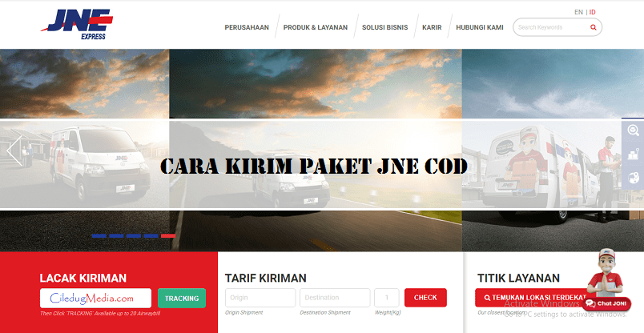Open the Hubungi Kami page
This screenshot has width=644, height=333.
click(479, 27)
